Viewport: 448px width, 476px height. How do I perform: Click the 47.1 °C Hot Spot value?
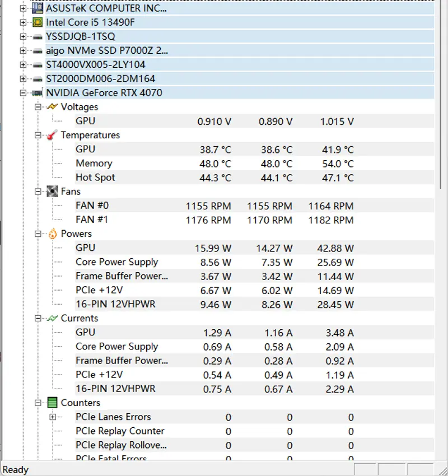point(338,178)
